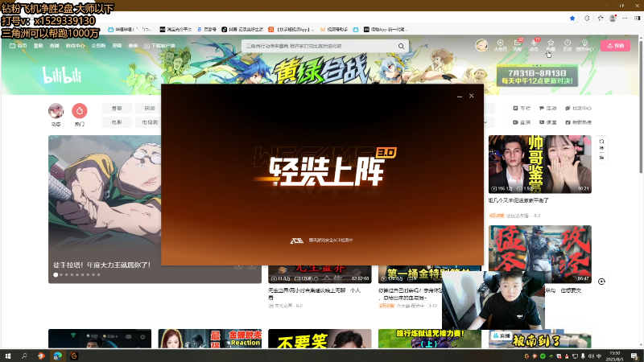Open the 专栏 column link
Viewport: 644px width, 362px height.
pos(522,109)
